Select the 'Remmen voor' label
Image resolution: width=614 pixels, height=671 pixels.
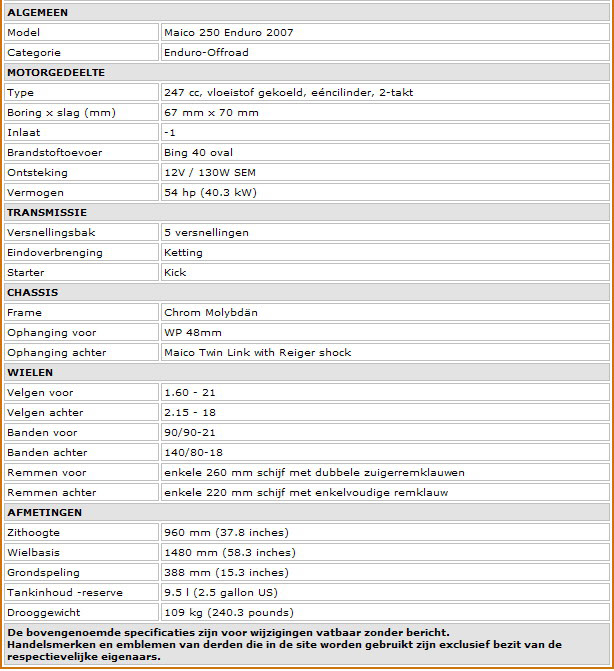pos(47,472)
